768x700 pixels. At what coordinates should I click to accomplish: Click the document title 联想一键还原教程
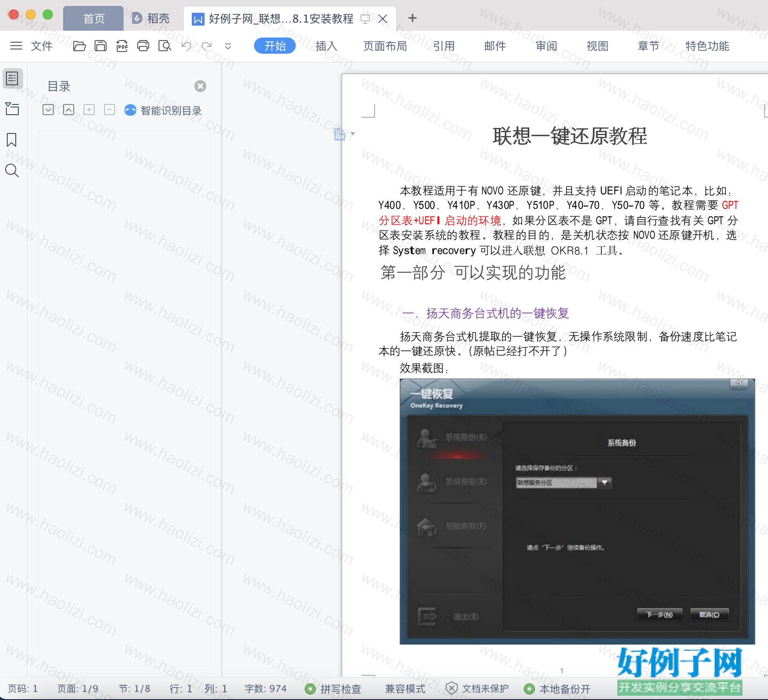point(570,136)
